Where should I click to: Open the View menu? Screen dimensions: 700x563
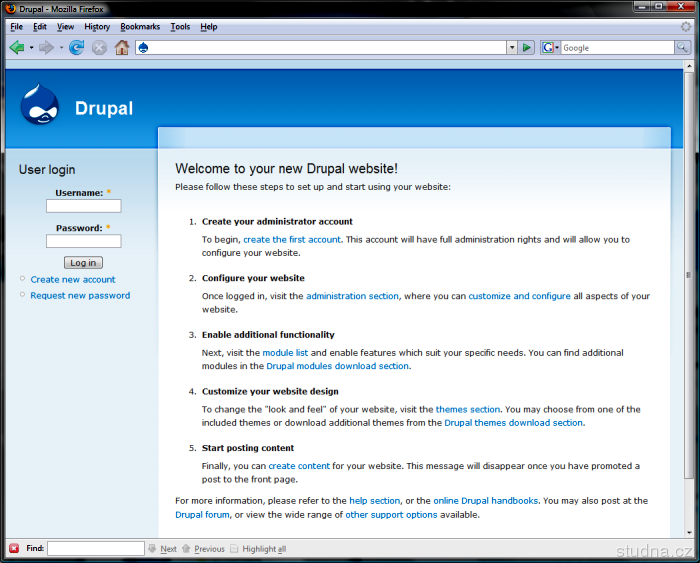65,27
